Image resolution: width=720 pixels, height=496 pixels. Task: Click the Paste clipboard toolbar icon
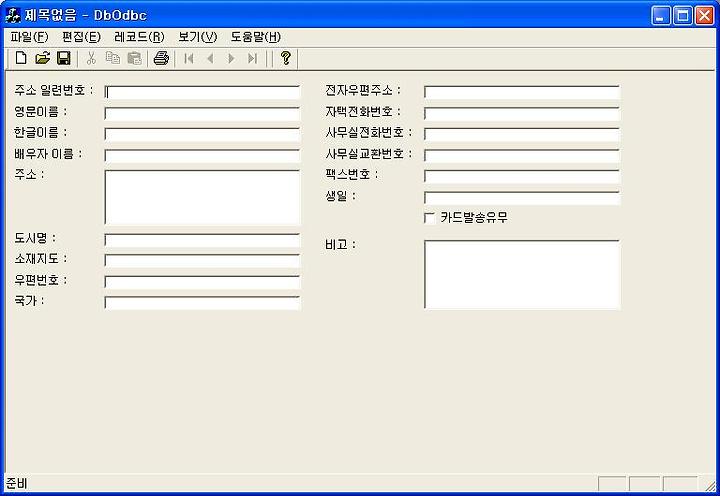[x=134, y=58]
